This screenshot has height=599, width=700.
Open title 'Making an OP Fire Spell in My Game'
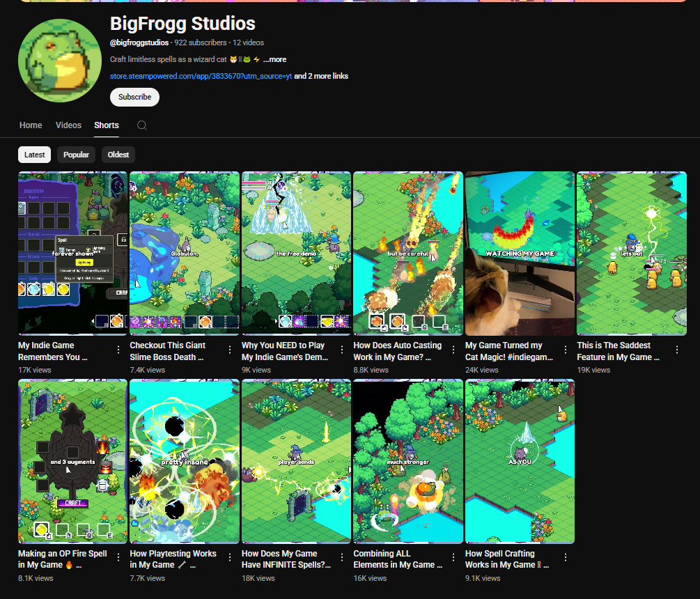tap(63, 559)
